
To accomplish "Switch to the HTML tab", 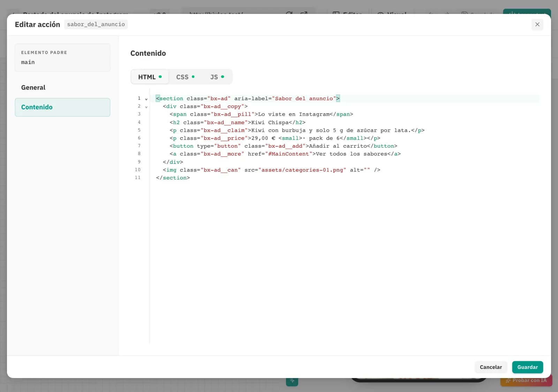I will tap(150, 77).
